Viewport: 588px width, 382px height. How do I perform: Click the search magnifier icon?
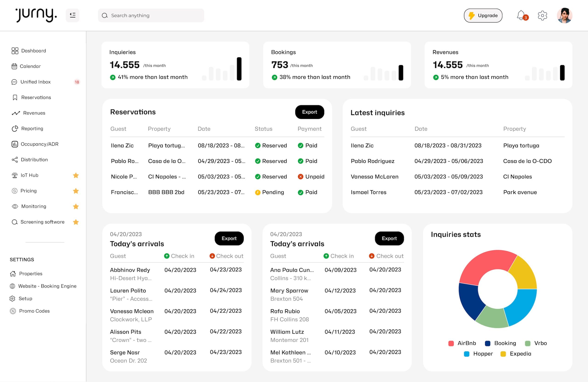pyautogui.click(x=105, y=16)
